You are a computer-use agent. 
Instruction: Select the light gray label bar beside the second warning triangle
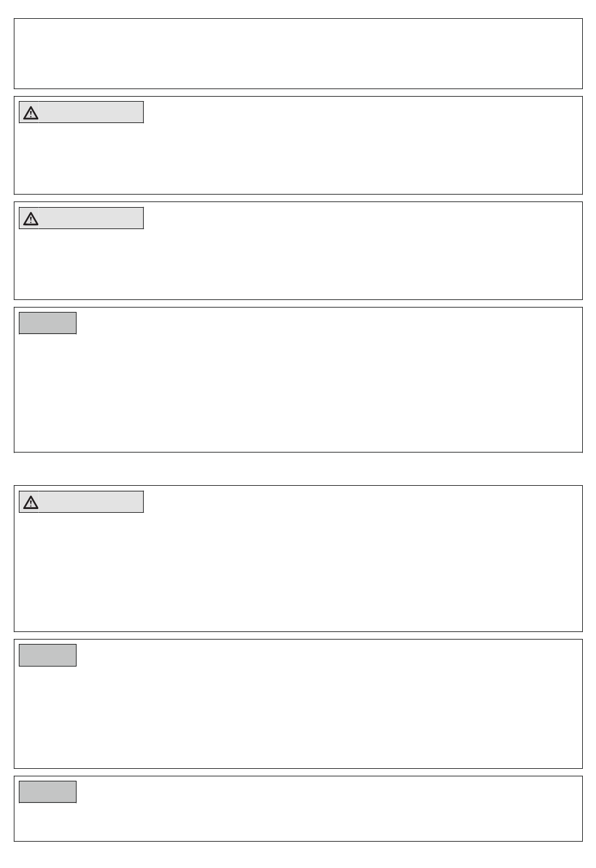coord(91,218)
